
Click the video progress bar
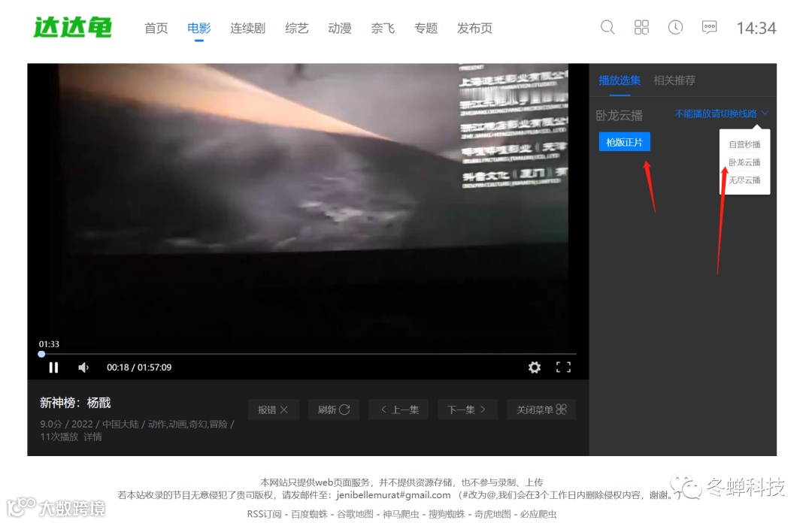(x=308, y=354)
